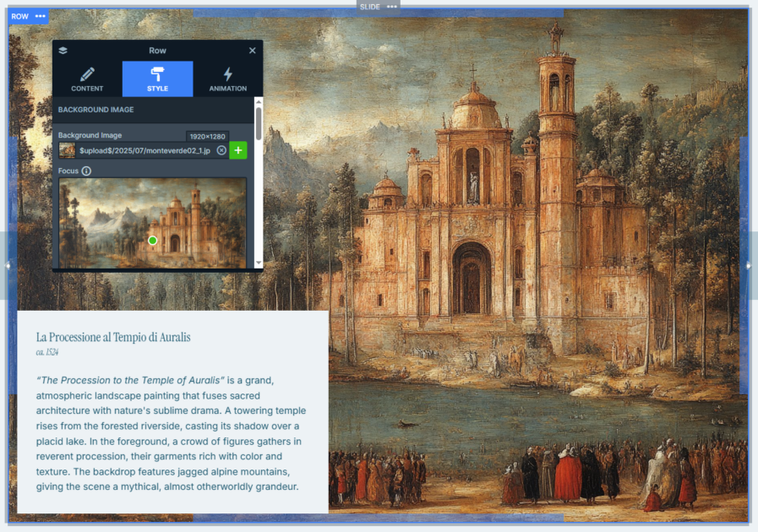Go to next slide with right arrow
The width and height of the screenshot is (758, 532).
coord(749,266)
